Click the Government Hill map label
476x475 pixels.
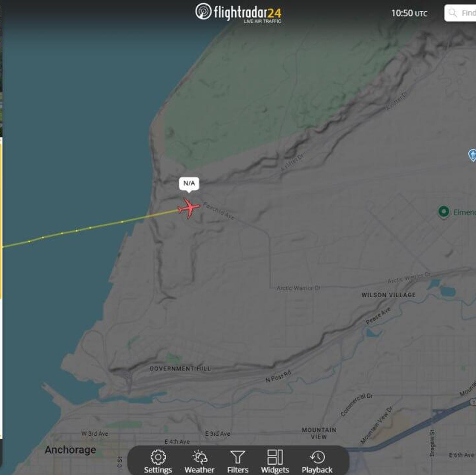tap(180, 369)
